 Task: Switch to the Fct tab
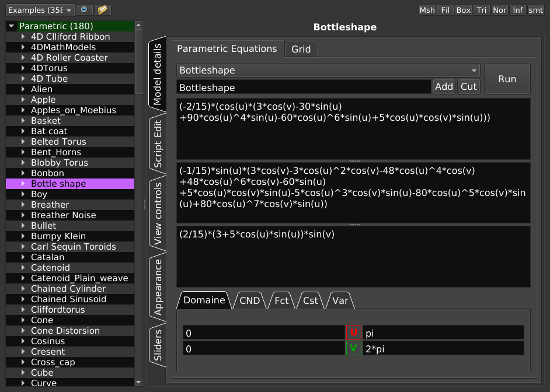coord(281,300)
